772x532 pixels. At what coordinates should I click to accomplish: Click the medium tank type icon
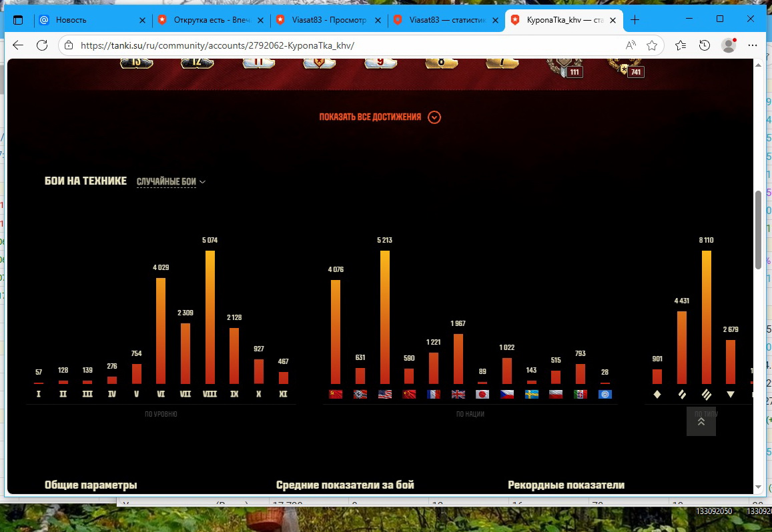[682, 394]
